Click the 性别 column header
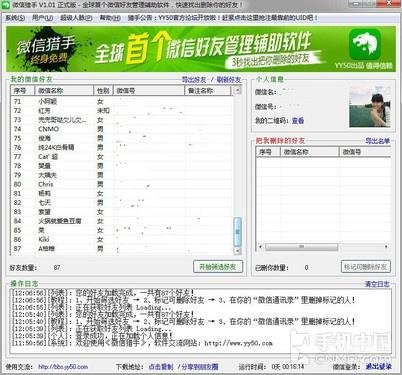 [104, 90]
